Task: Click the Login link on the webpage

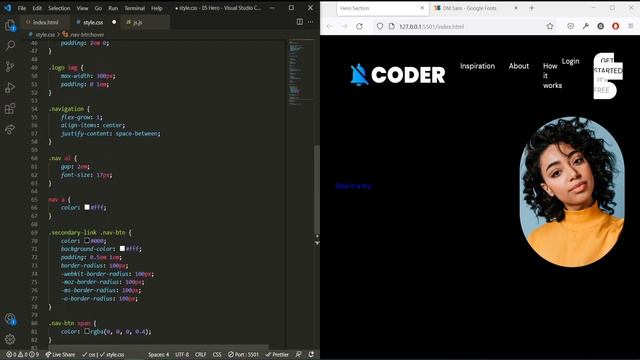Action: click(570, 61)
